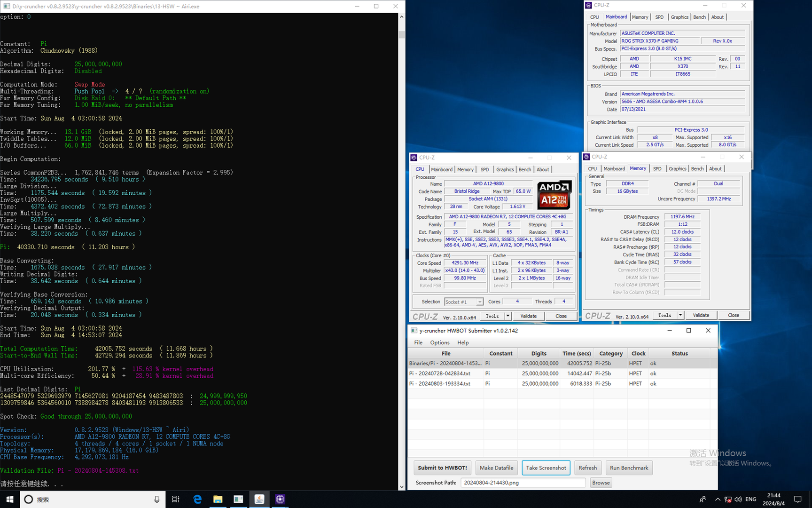Click Refresh button in HWBOT Submitter

coord(588,468)
